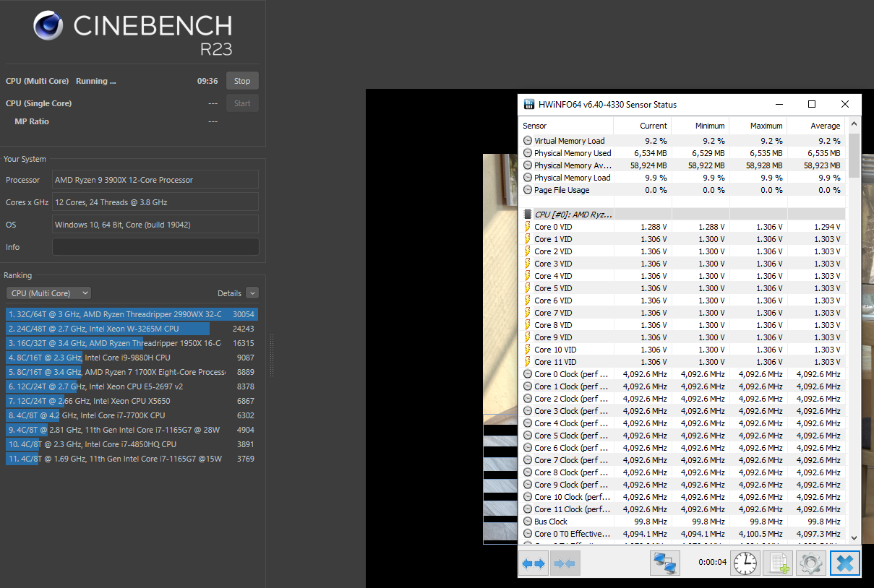Screen dimensions: 874x588
Task: Click the Core 11 VID lightning icon
Action: point(528,362)
